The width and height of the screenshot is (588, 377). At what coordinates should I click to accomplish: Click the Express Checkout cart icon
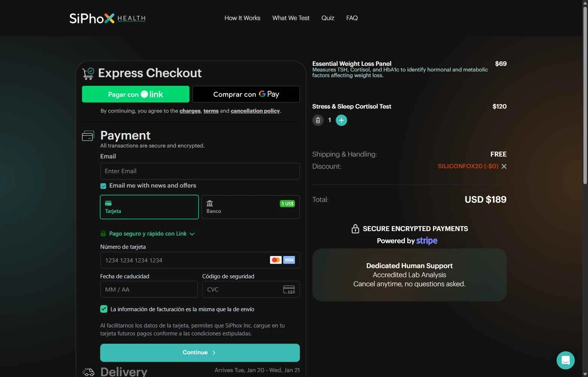pos(88,73)
